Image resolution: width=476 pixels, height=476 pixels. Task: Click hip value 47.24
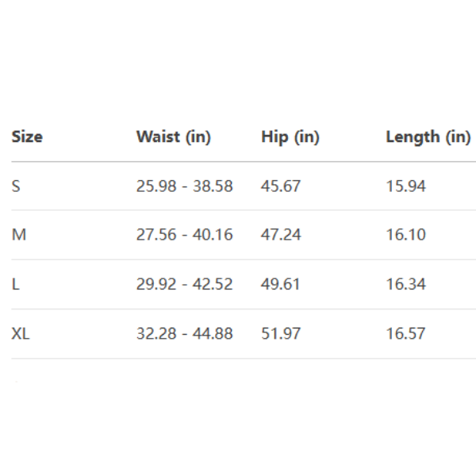(281, 235)
